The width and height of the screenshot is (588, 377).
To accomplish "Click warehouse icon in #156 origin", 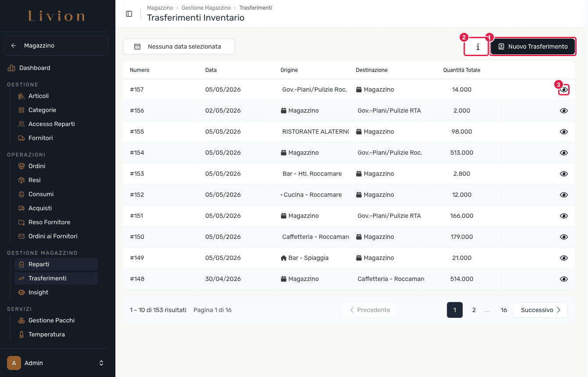I will (x=283, y=110).
